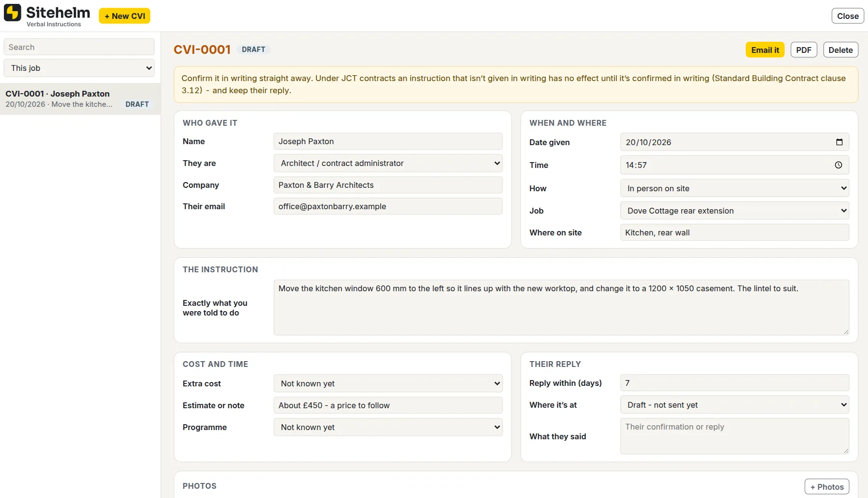
Task: Export this CVI as PDF
Action: 804,50
